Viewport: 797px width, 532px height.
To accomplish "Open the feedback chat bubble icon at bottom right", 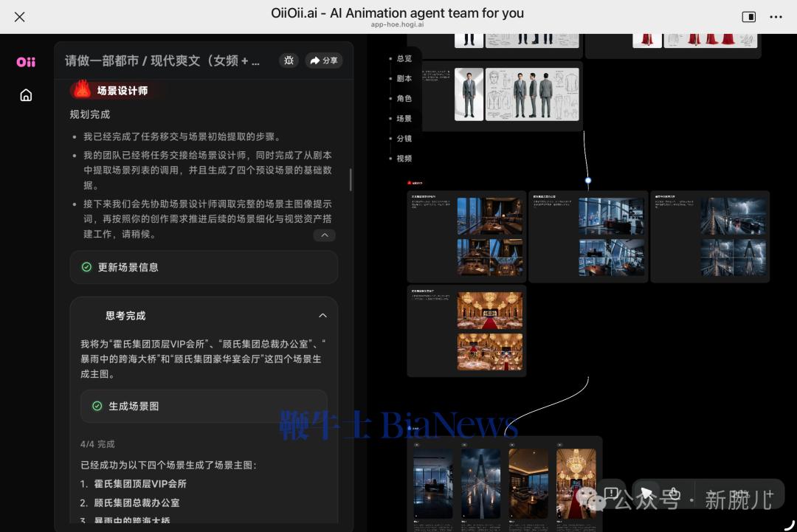I will click(612, 492).
